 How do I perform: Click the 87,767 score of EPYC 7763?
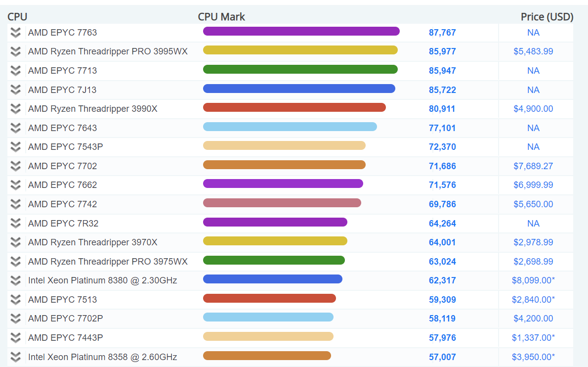point(442,33)
